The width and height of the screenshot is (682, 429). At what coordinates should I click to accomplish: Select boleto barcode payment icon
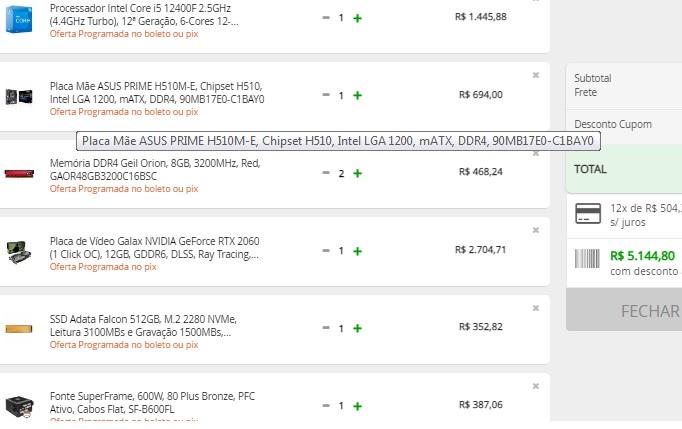587,258
